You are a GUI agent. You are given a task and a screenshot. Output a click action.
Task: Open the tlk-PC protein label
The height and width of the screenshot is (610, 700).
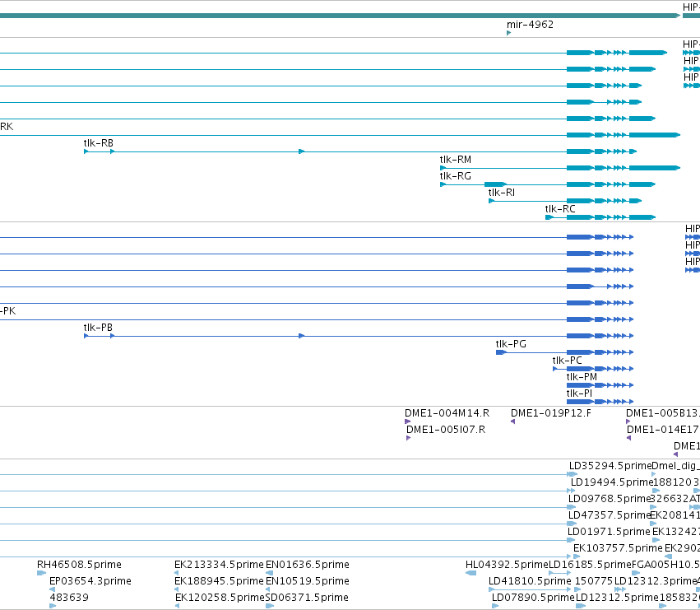pos(567,361)
